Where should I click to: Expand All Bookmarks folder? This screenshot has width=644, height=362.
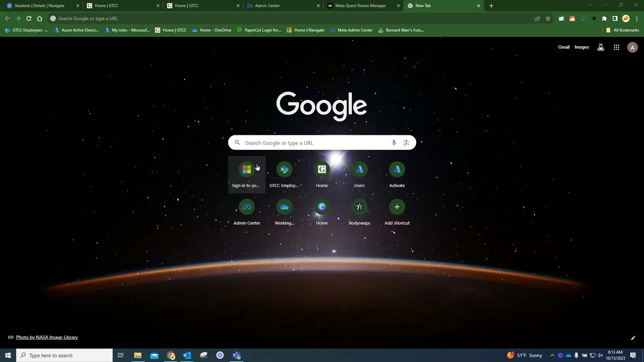622,30
